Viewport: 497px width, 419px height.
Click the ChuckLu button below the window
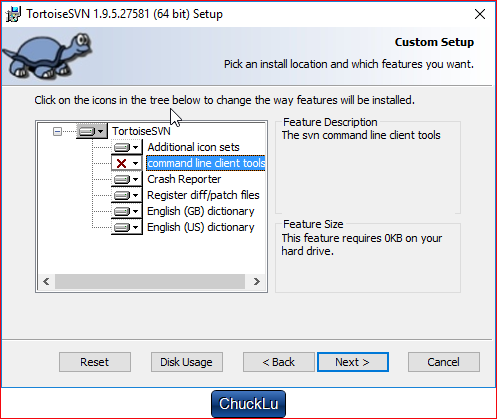click(x=248, y=404)
